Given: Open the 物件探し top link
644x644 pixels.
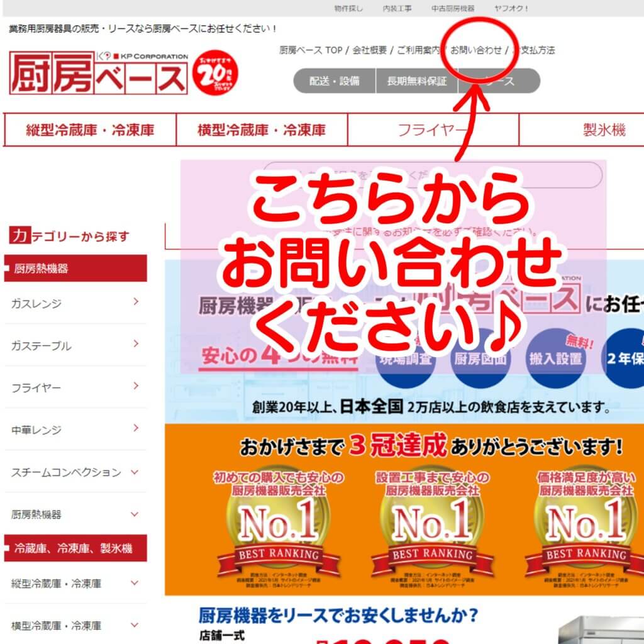Looking at the screenshot, I should click(x=348, y=8).
